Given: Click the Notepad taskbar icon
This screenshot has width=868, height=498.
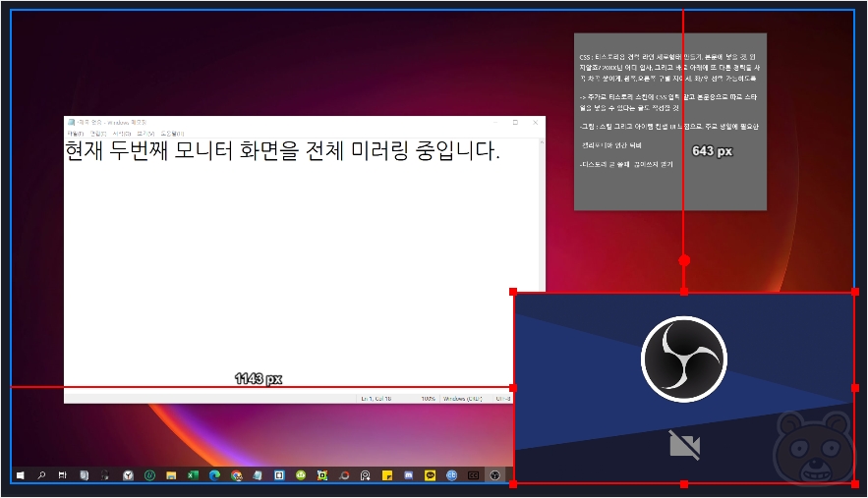Looking at the screenshot, I should pyautogui.click(x=258, y=475).
